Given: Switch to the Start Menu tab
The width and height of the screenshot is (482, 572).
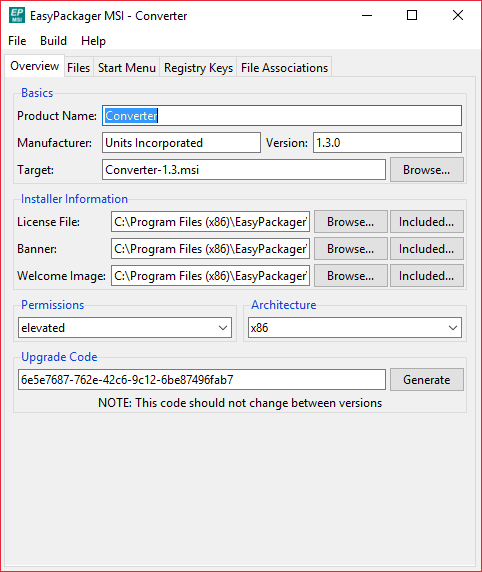Looking at the screenshot, I should click(x=127, y=68).
